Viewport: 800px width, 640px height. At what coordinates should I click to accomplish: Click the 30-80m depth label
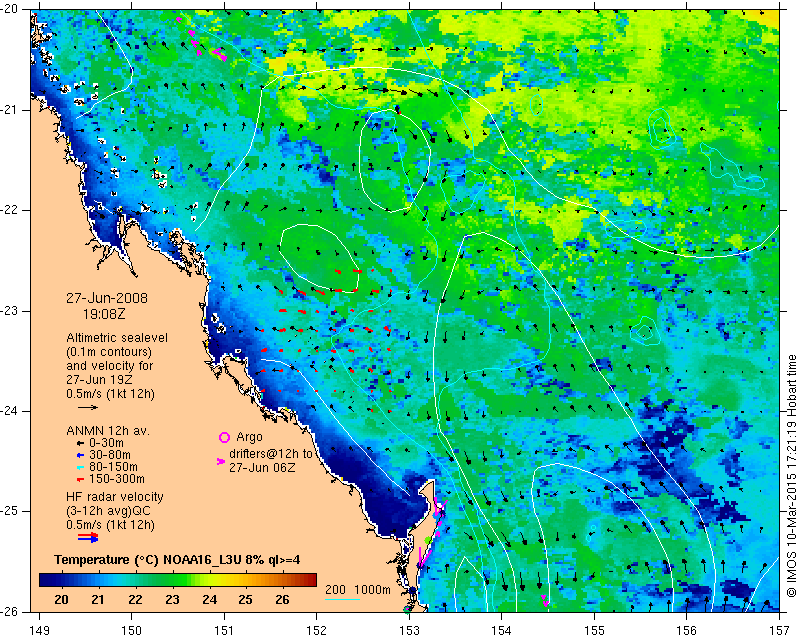(110, 455)
